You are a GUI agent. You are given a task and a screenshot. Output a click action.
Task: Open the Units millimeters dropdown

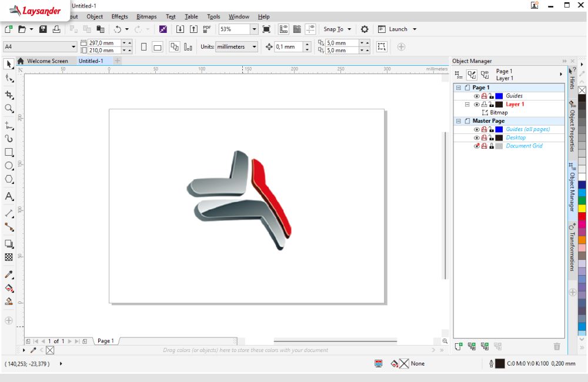[254, 47]
